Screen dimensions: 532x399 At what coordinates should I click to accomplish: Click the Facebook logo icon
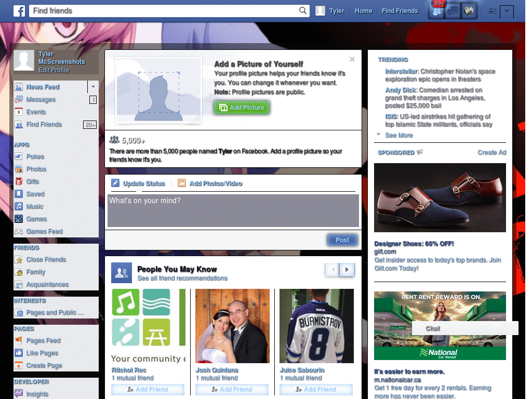(19, 11)
